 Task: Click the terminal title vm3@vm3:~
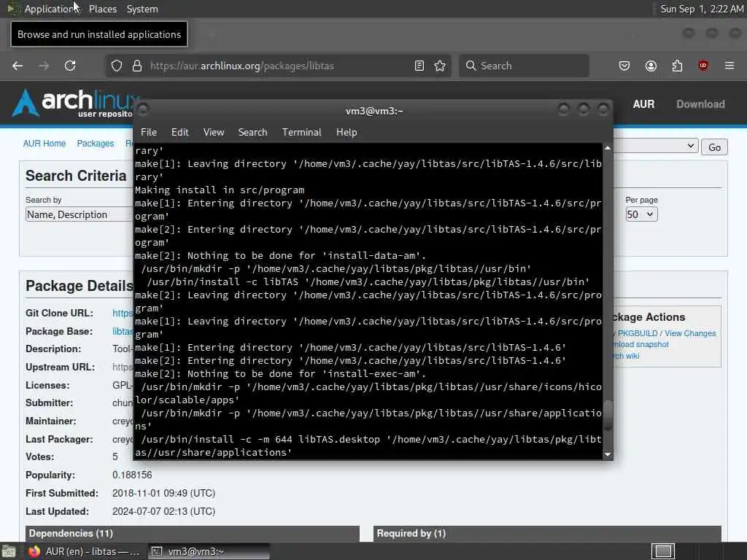374,111
